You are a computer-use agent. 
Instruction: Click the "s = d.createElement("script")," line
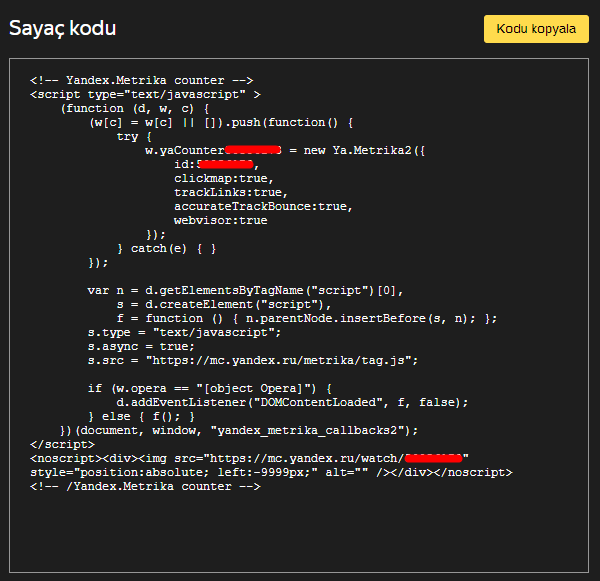[224, 304]
